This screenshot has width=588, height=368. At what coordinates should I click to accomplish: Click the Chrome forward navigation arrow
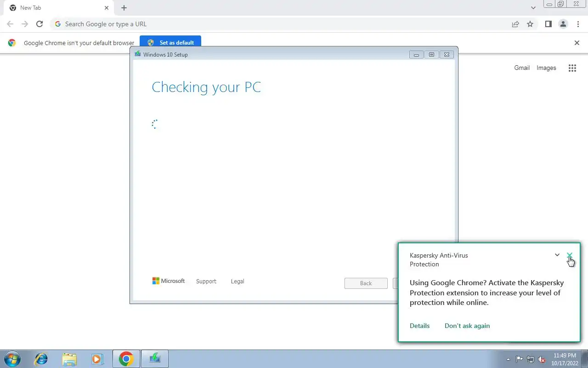tap(25, 24)
